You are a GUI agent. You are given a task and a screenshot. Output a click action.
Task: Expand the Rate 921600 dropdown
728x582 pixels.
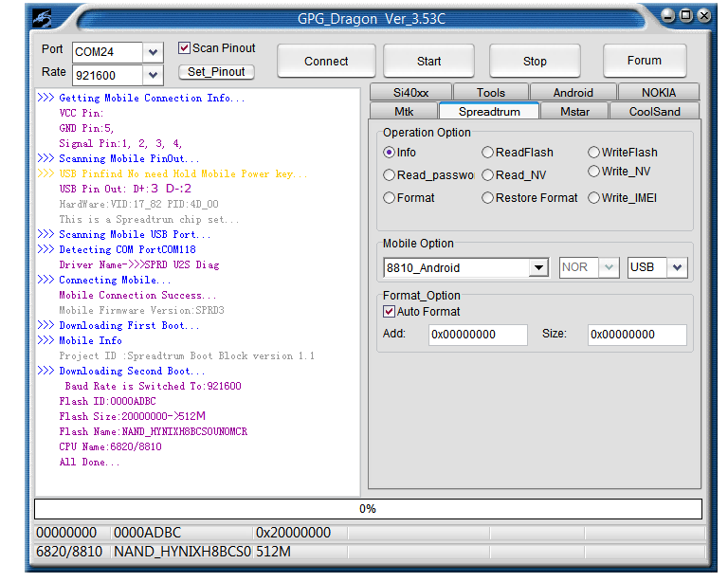click(154, 75)
